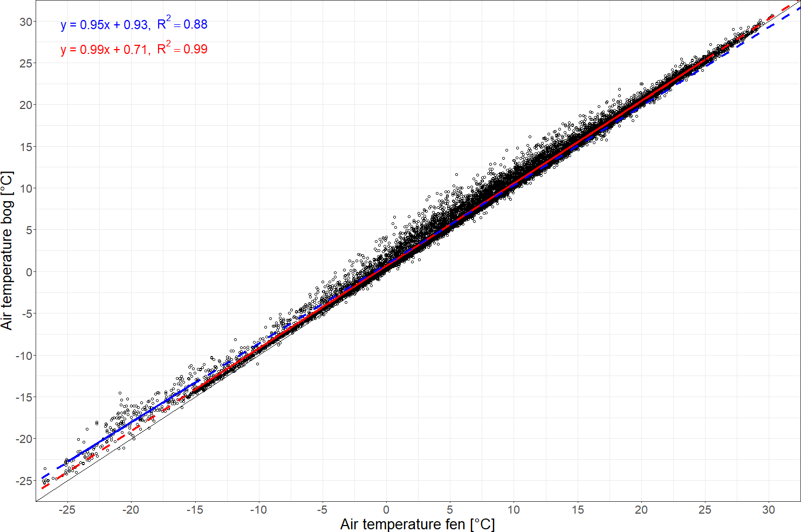Click y-axis tick label -5
The width and height of the screenshot is (801, 532).
tap(26, 313)
